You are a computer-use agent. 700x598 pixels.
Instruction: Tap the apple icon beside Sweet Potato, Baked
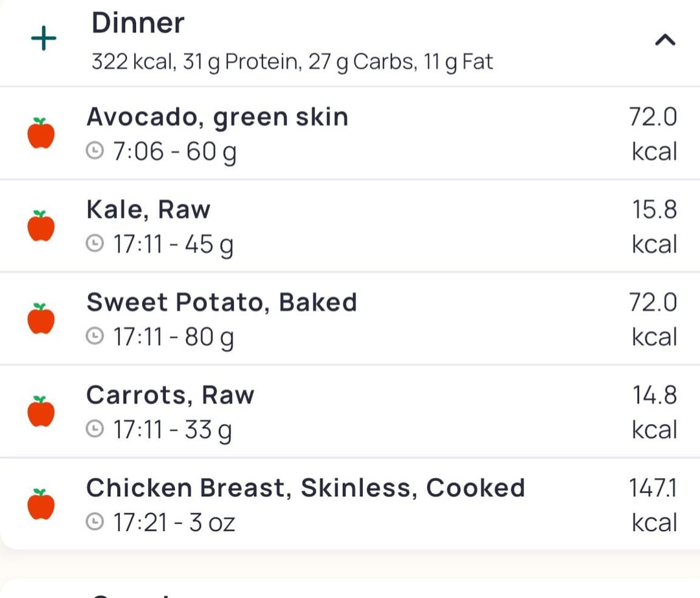41,318
